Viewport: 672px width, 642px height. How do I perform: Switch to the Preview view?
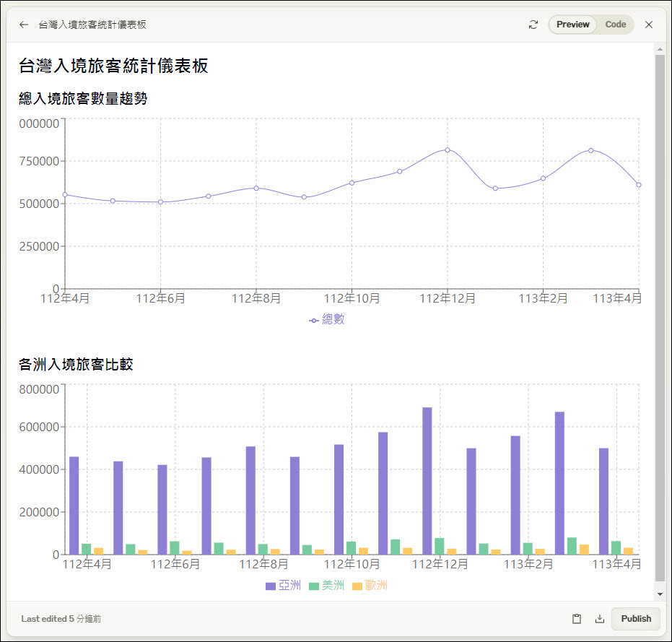[572, 25]
